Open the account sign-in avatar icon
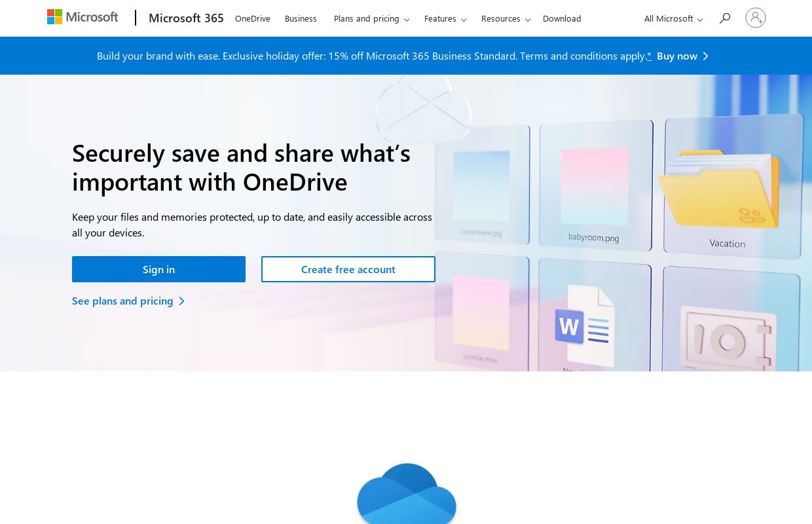 [755, 18]
